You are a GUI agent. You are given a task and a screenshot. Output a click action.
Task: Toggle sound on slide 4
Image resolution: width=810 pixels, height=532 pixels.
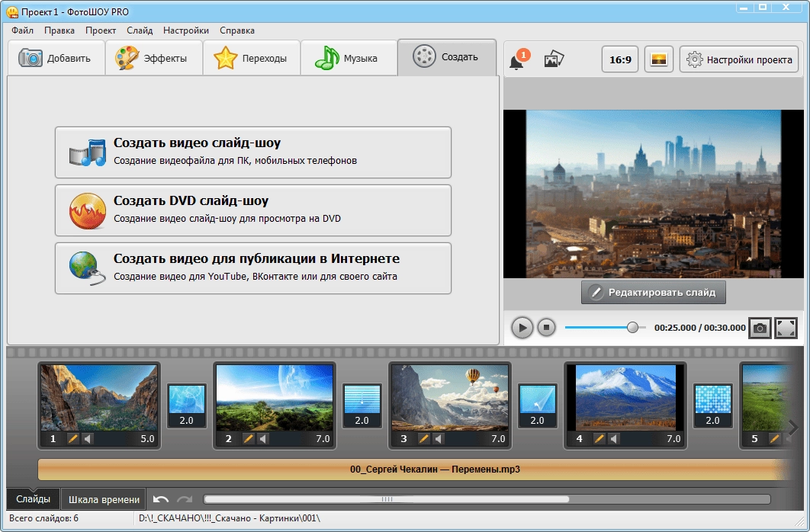[614, 438]
